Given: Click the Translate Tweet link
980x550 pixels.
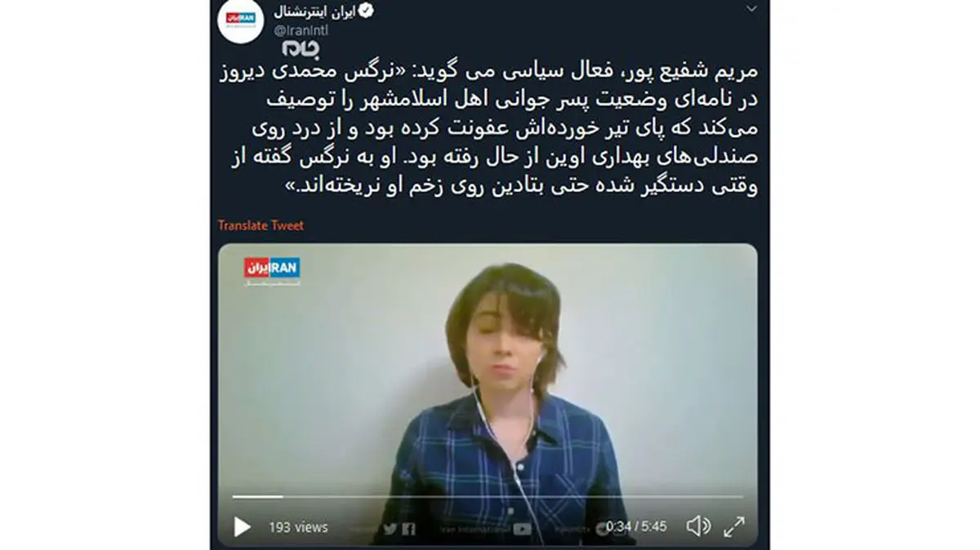Looking at the screenshot, I should click(261, 225).
